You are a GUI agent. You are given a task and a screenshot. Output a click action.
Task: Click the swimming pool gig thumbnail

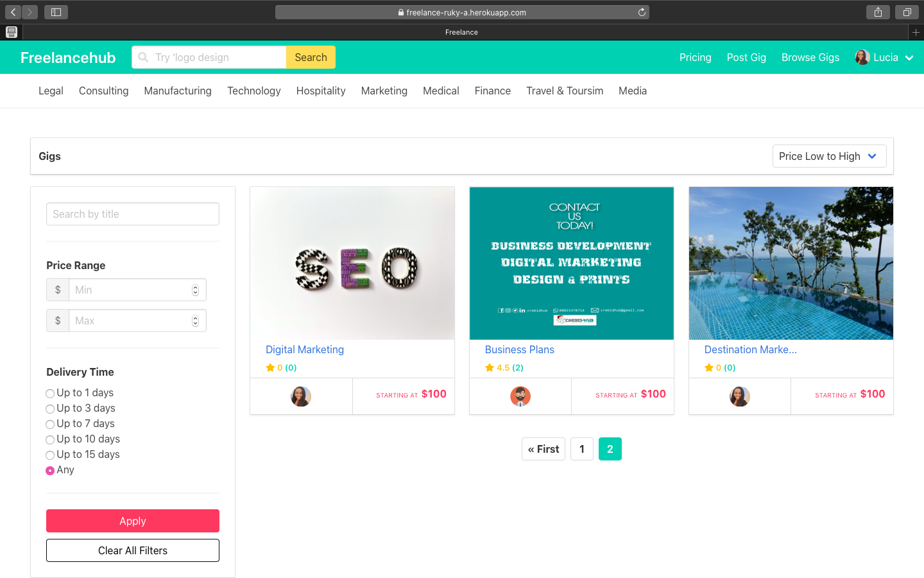791,263
